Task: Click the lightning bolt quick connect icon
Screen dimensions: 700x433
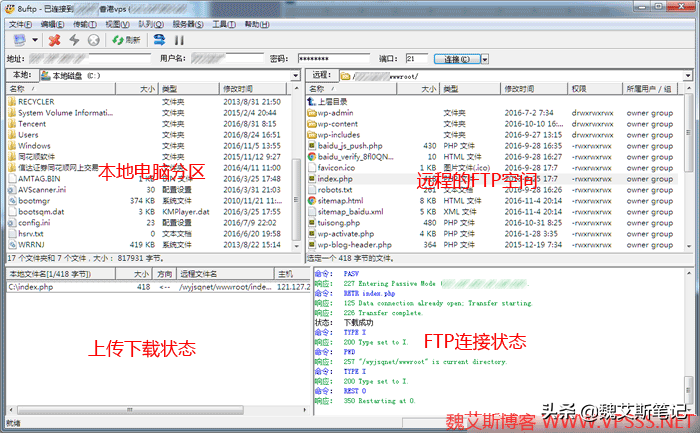Action: (x=74, y=40)
